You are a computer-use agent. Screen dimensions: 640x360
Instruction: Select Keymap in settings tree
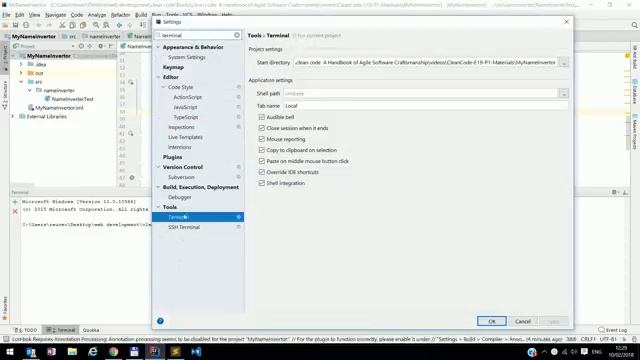(x=173, y=67)
